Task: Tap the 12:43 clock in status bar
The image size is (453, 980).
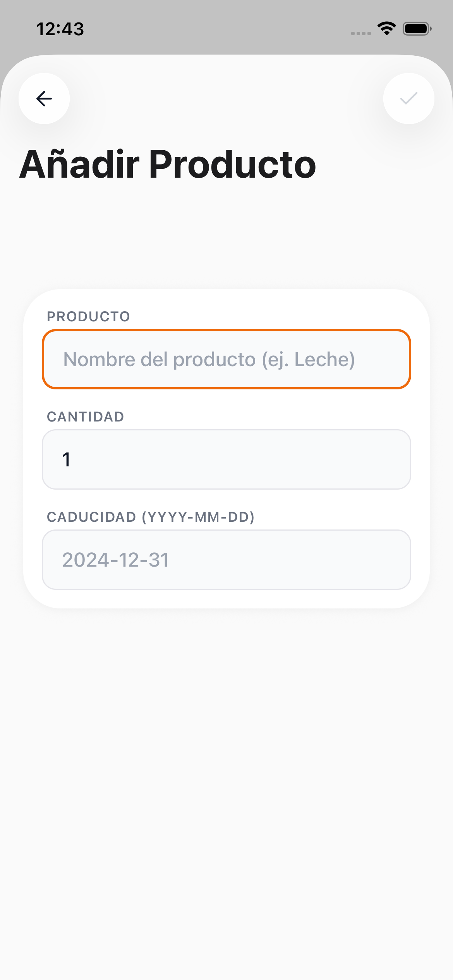Action: pos(60,29)
